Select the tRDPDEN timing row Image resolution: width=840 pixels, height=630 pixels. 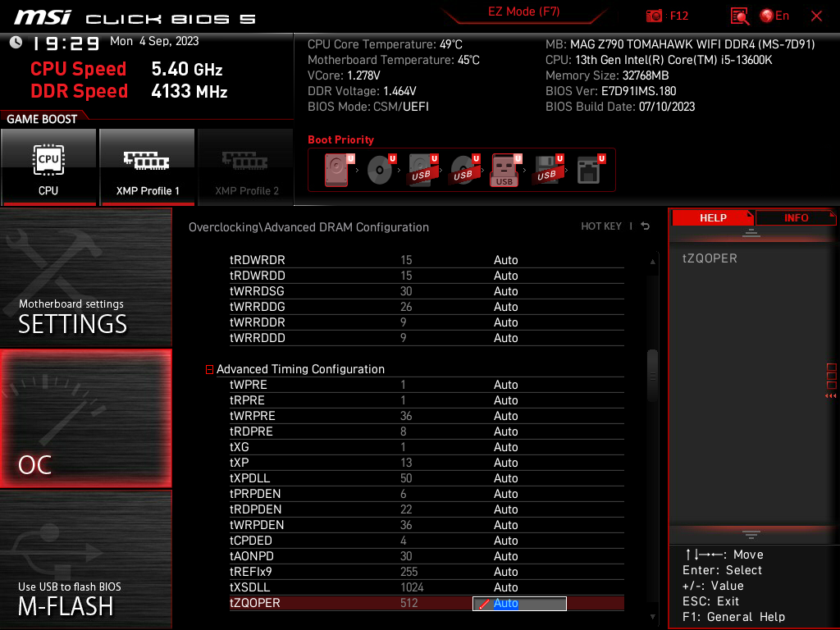(427, 509)
